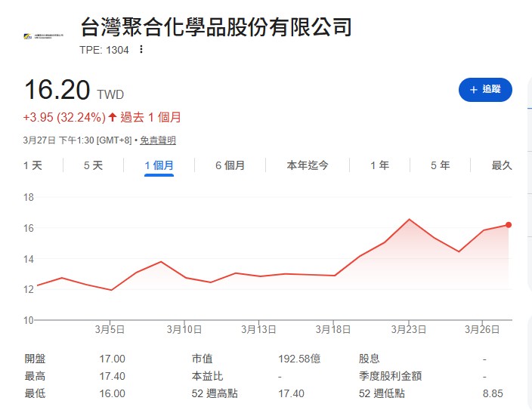This screenshot has width=532, height=413.
Task: Click the 16.20 current price
Action: pyautogui.click(x=57, y=90)
